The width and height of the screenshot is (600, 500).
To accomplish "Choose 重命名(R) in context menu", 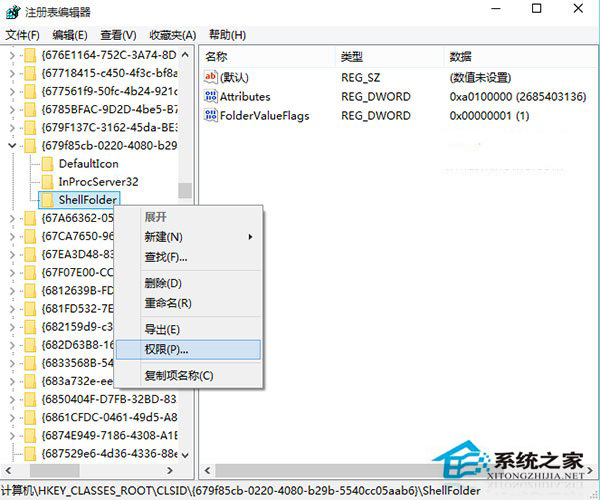I will coord(188,303).
